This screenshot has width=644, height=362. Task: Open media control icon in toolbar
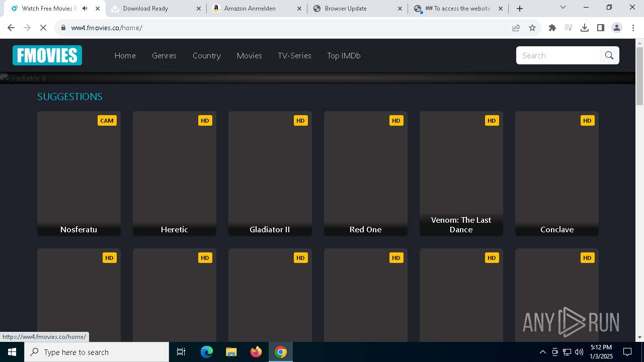pyautogui.click(x=569, y=28)
